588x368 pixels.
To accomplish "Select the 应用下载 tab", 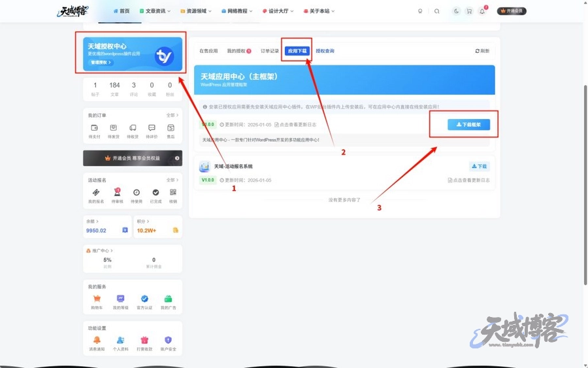I will [x=297, y=51].
